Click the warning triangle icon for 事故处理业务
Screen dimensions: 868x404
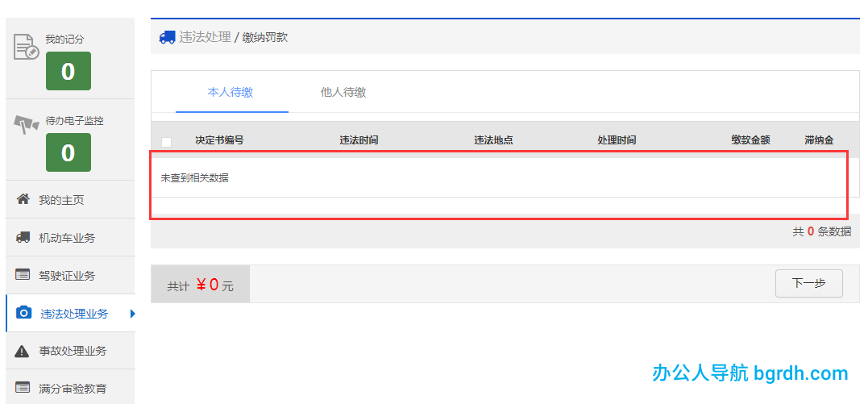coord(22,351)
